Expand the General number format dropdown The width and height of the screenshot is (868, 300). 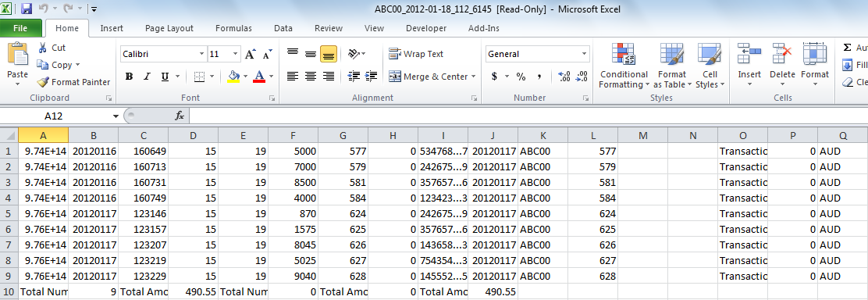(584, 55)
